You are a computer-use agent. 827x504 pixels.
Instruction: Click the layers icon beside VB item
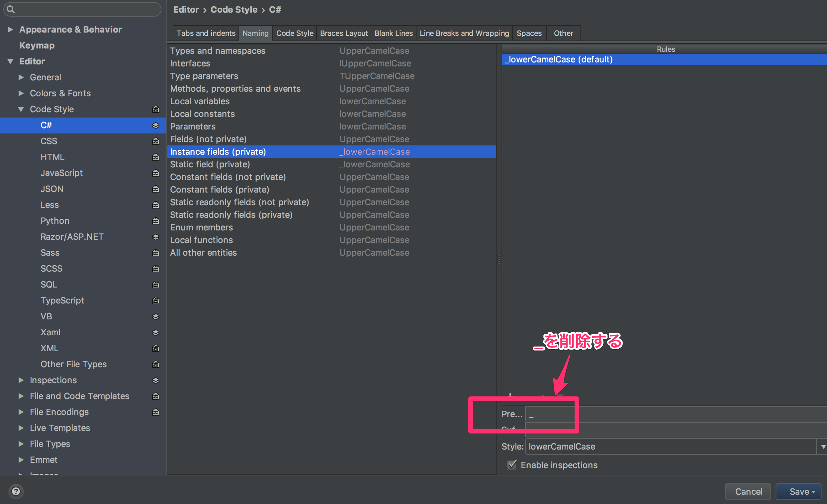[x=156, y=316]
